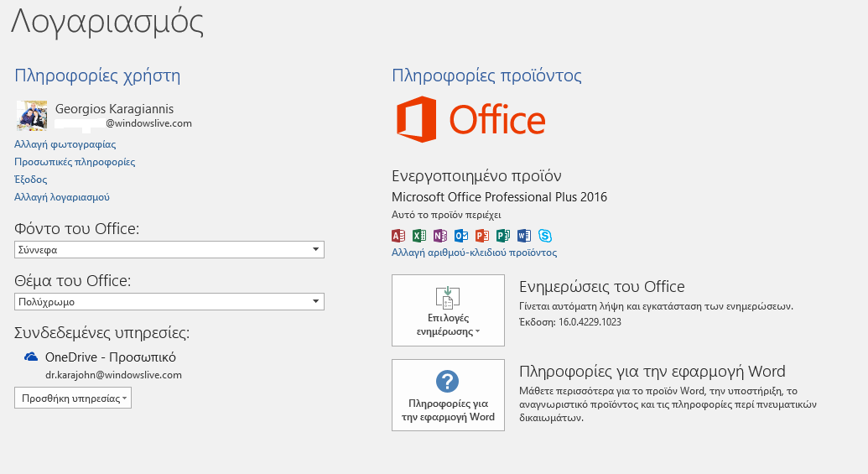Click Microsoft Office Professional Plus 2016 text

click(x=499, y=197)
